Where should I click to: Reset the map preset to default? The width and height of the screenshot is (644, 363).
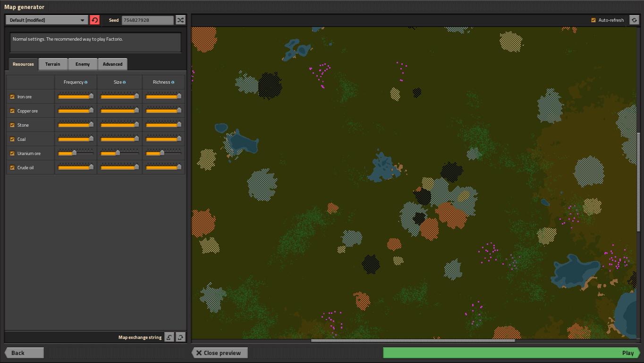coord(94,20)
